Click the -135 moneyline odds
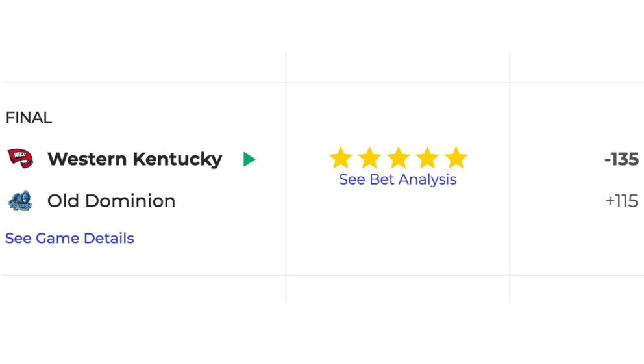This screenshot has width=644, height=364. 621,160
